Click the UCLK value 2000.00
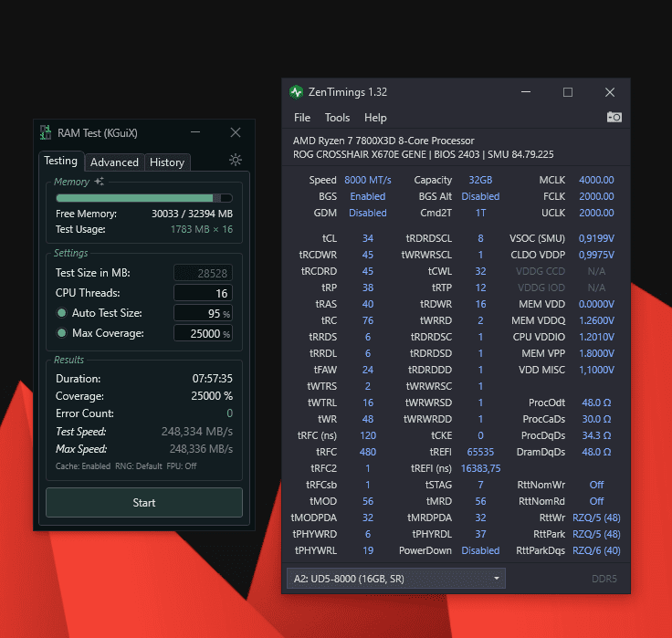 pyautogui.click(x=596, y=213)
